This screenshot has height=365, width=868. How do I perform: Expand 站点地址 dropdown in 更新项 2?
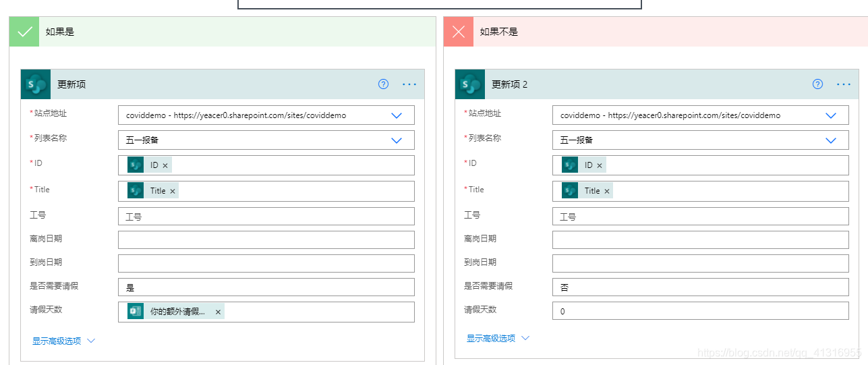(x=831, y=115)
